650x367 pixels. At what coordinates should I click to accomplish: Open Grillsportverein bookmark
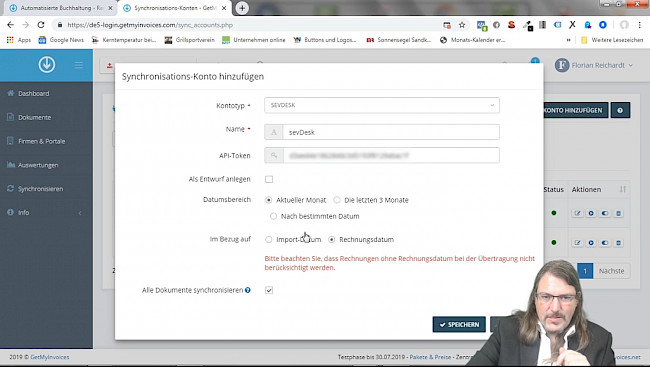pyautogui.click(x=189, y=40)
